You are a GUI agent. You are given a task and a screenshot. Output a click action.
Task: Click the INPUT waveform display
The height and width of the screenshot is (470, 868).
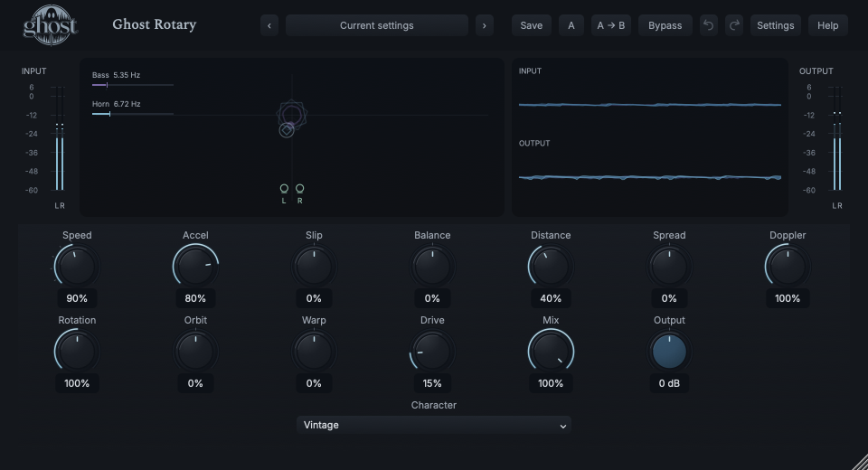650,104
